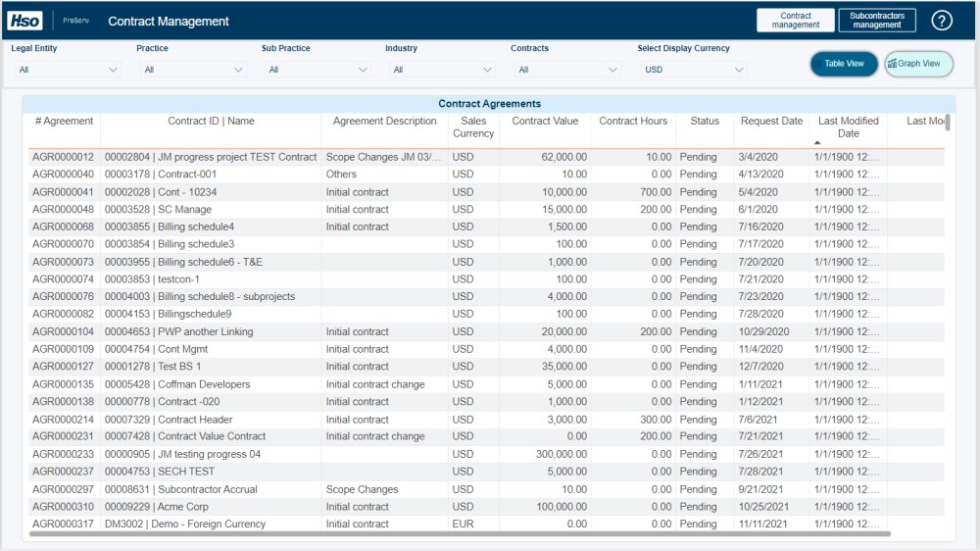
Task: Select agreement AGR0000012
Action: coord(63,157)
